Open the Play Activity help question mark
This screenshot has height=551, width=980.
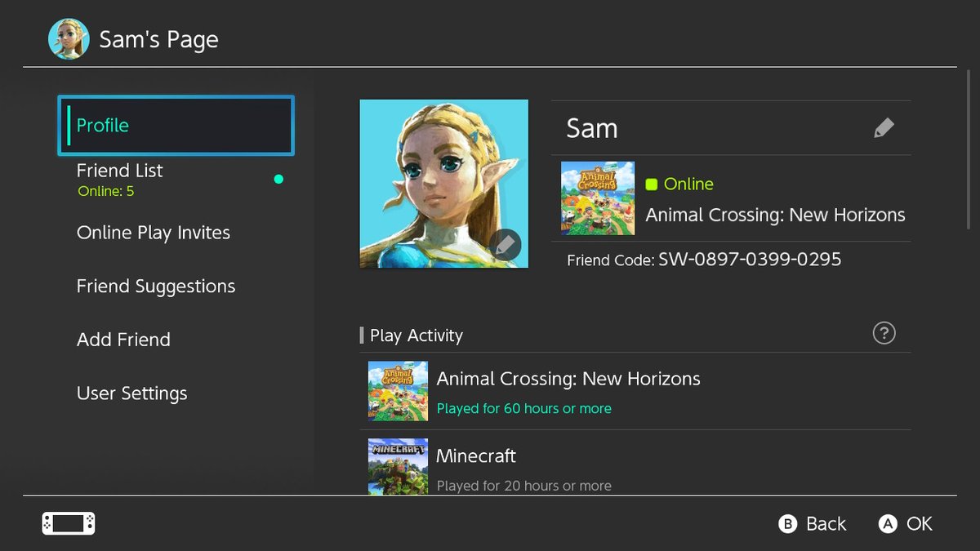click(884, 333)
